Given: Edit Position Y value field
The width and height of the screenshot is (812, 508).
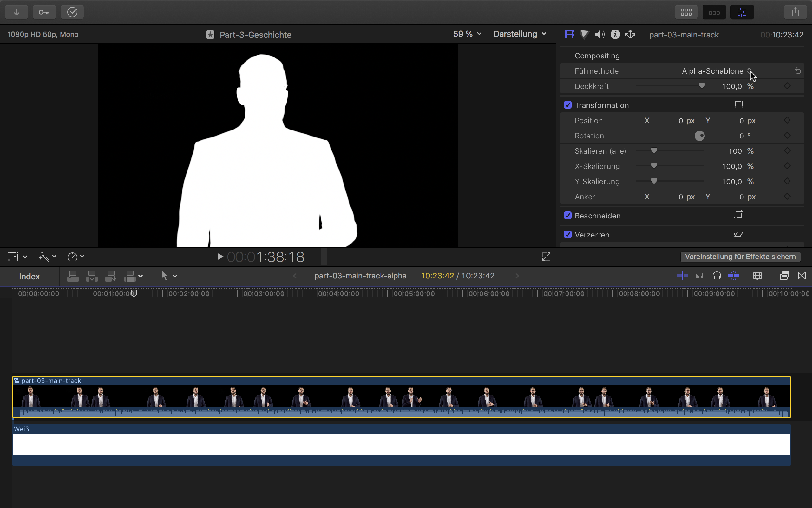Looking at the screenshot, I should tap(747, 121).
